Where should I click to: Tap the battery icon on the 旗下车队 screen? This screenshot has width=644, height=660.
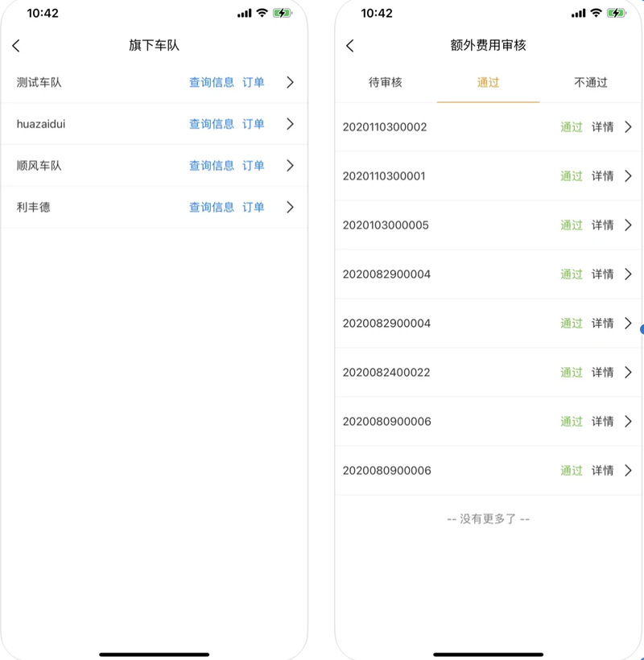(x=283, y=13)
